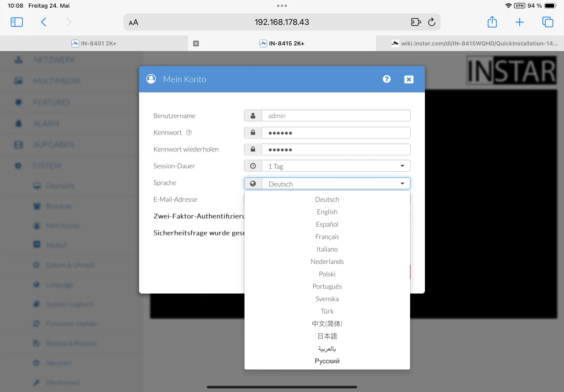Click the help question mark in Mein Konto header
Viewport: 564px width, 392px height.
pyautogui.click(x=386, y=79)
